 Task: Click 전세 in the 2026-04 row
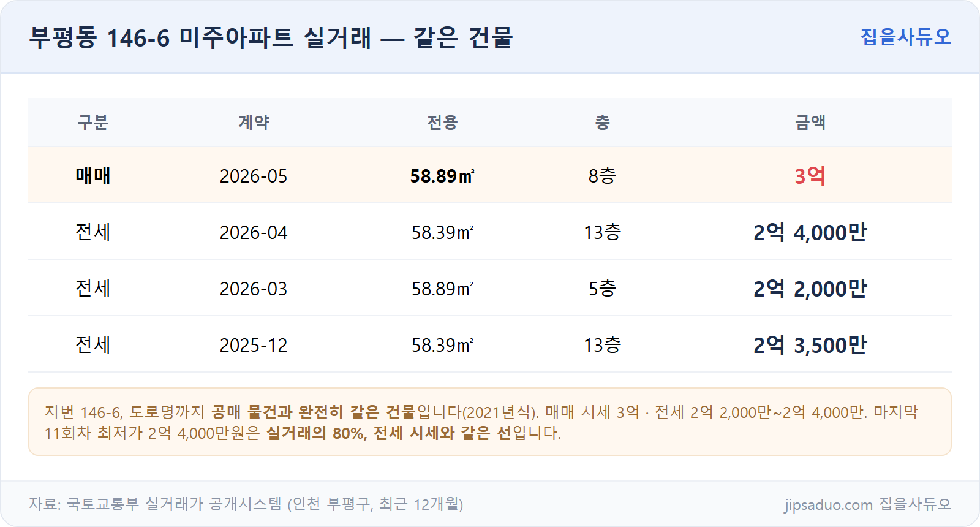[93, 232]
